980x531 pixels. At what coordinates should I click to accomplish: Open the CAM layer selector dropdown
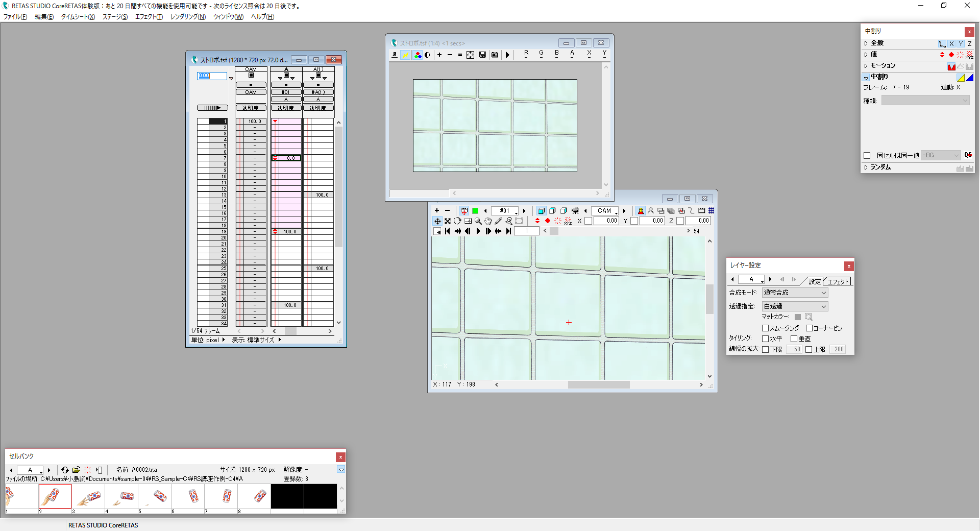(x=605, y=211)
